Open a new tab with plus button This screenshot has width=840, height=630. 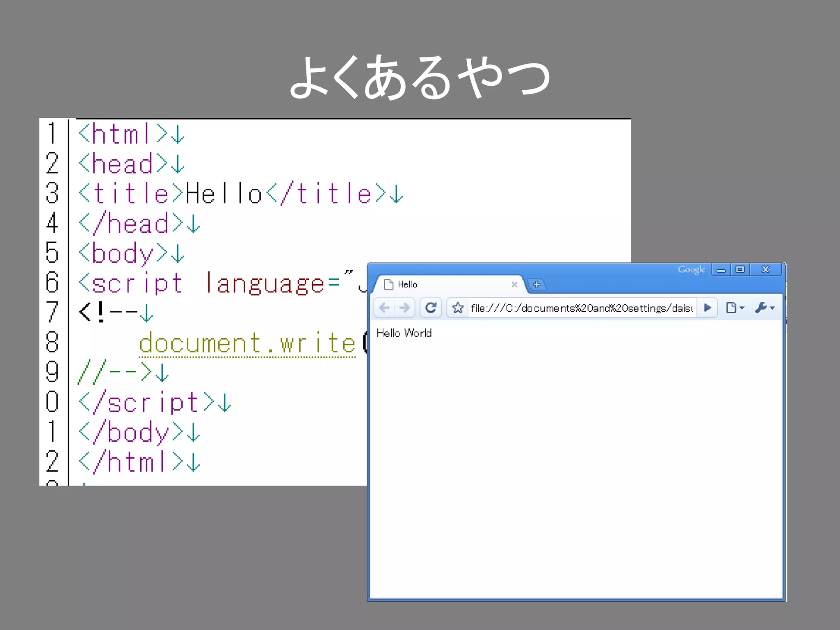click(x=536, y=284)
